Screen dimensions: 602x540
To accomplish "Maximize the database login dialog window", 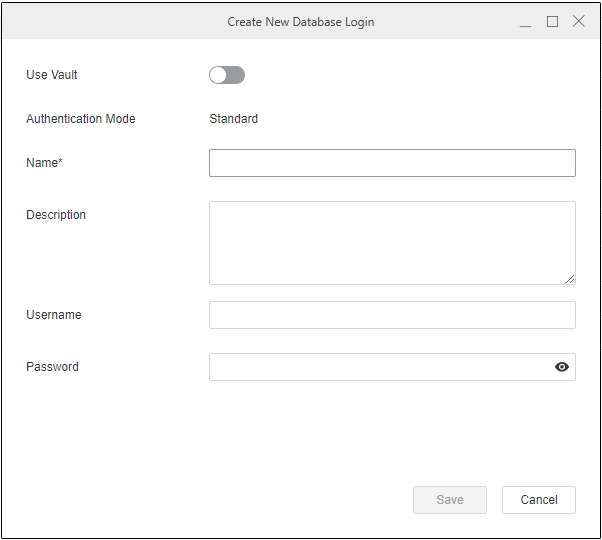I will 552,22.
